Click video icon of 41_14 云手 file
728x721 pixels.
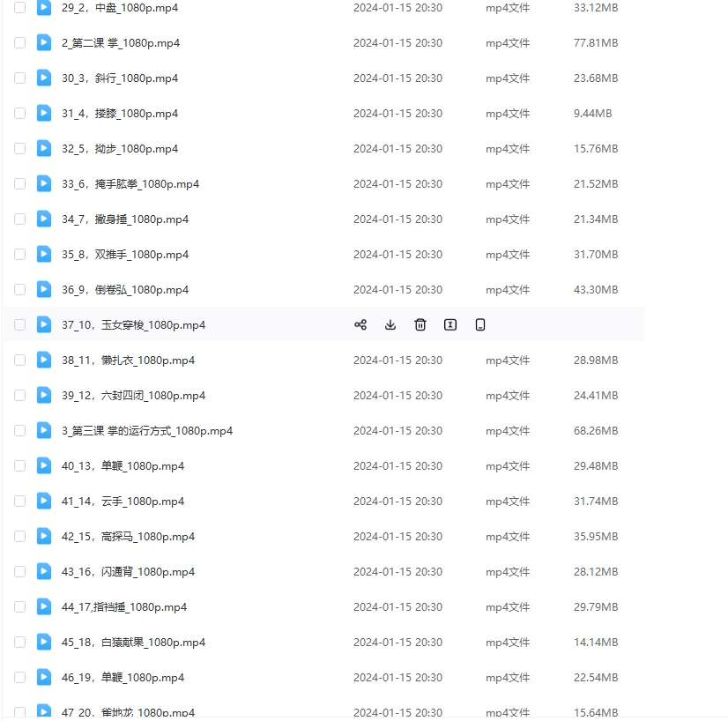[x=44, y=501]
